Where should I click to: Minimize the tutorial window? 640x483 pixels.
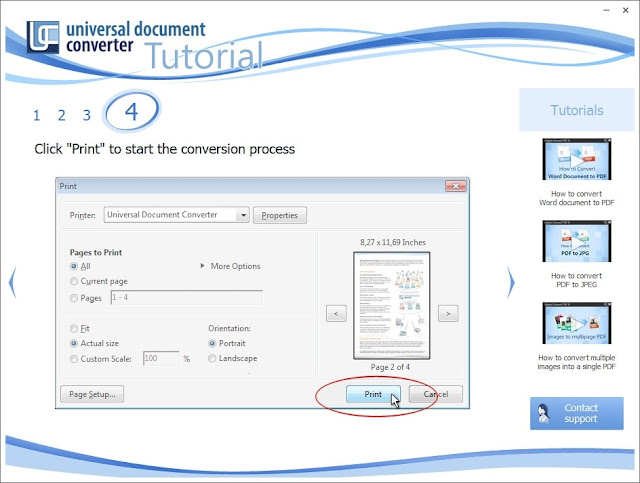[x=607, y=10]
